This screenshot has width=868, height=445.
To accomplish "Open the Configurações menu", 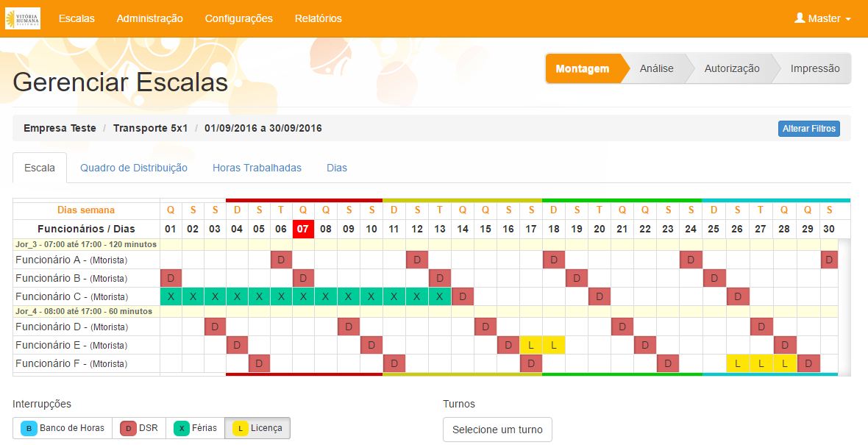I will pyautogui.click(x=238, y=18).
